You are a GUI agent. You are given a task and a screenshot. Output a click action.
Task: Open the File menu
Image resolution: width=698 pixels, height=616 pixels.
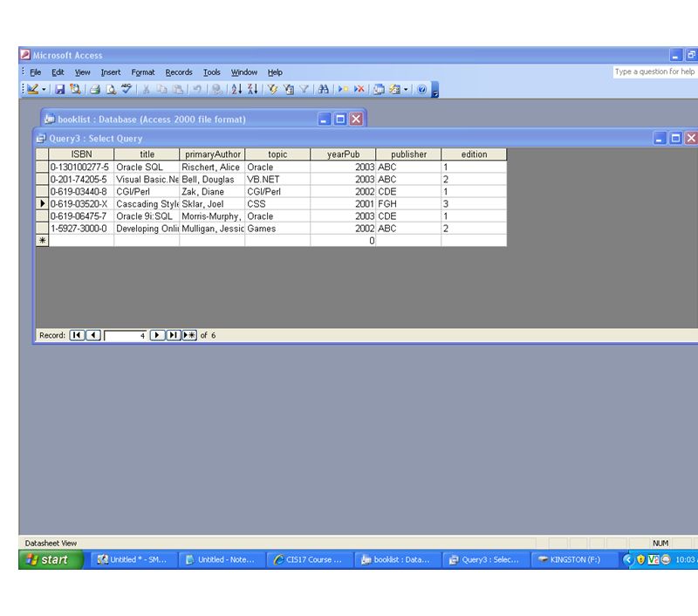point(35,72)
